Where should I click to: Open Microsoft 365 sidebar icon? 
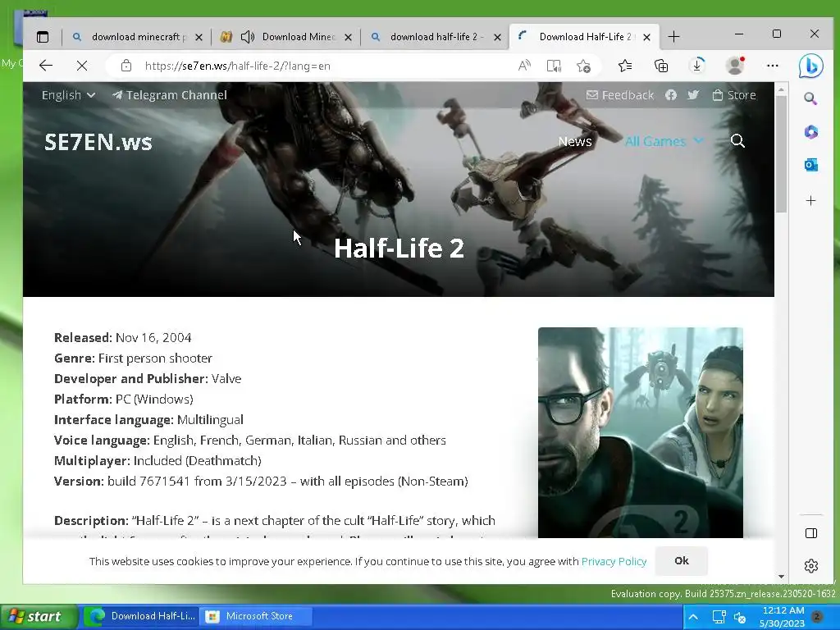point(811,132)
